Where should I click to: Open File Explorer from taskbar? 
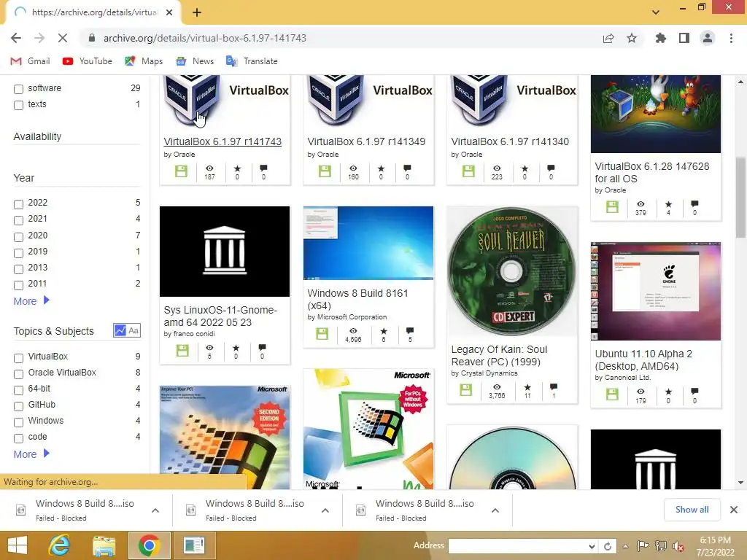pyautogui.click(x=104, y=545)
